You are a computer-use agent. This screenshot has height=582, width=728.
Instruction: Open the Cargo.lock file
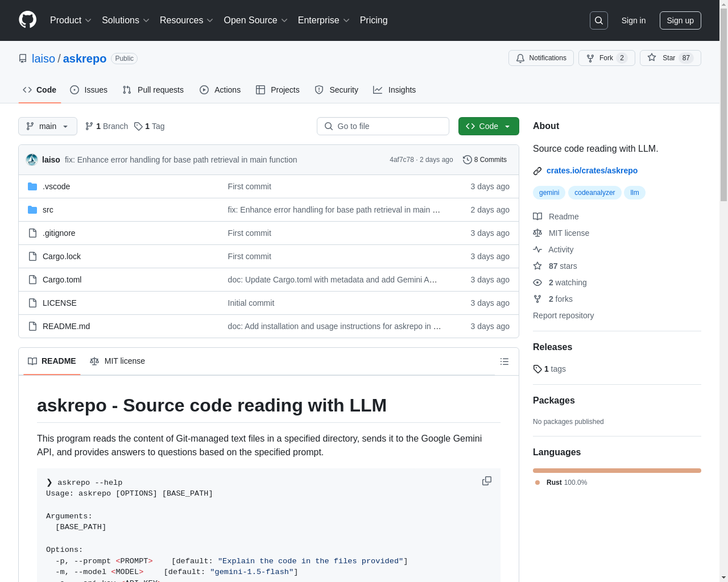(x=61, y=256)
